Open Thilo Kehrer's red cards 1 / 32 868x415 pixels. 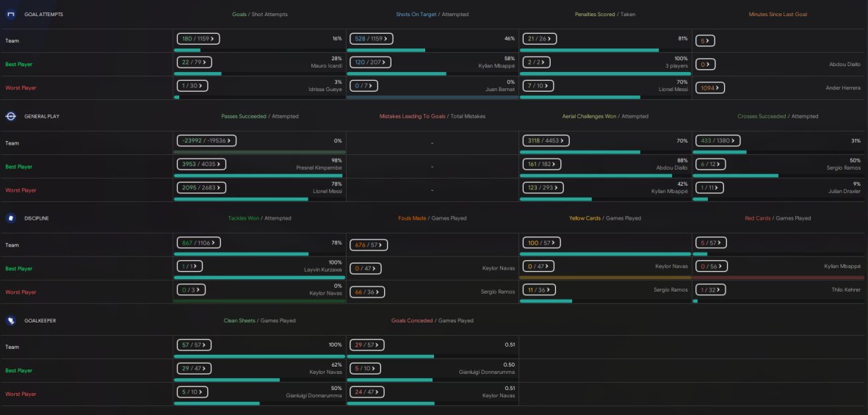pyautogui.click(x=710, y=290)
